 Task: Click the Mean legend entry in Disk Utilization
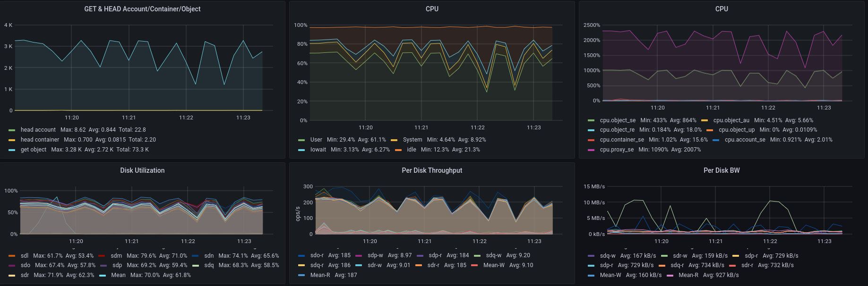pos(118,275)
